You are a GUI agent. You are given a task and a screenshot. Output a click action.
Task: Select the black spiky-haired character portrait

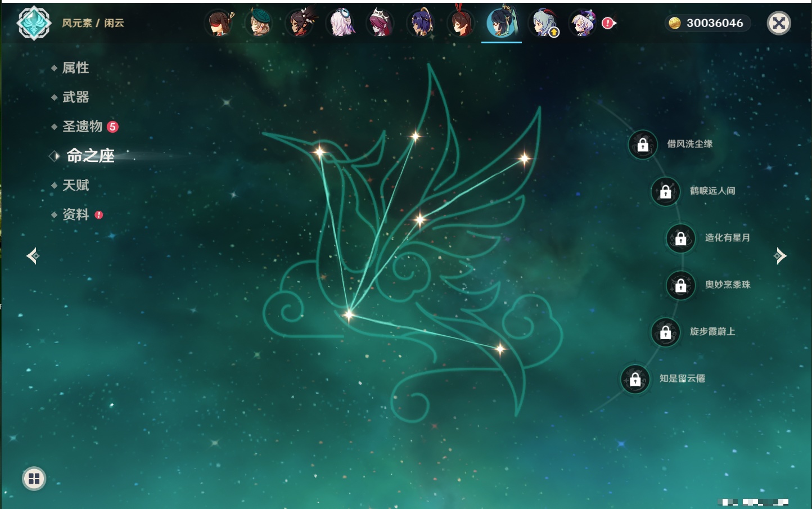[300, 23]
